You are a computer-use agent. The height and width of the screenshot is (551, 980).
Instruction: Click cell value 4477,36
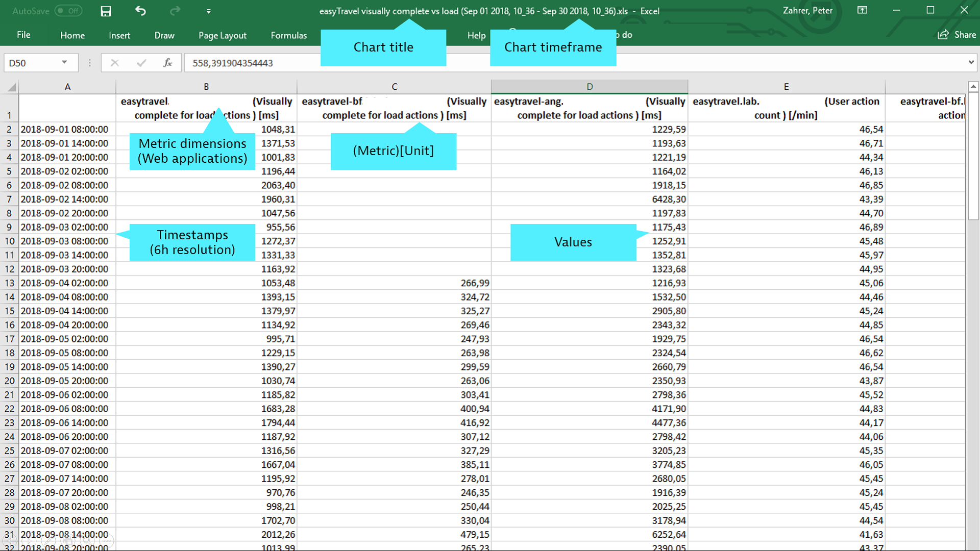point(590,423)
